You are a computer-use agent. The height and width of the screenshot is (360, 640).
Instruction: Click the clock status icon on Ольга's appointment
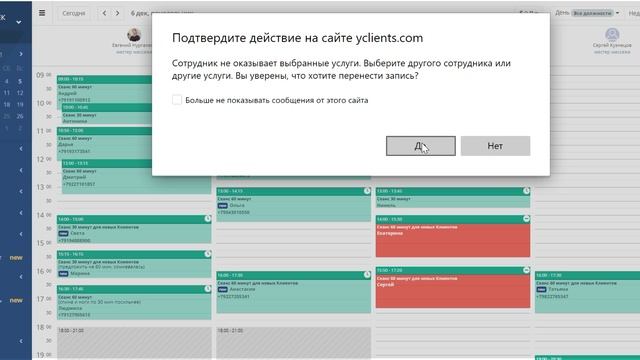pos(367,191)
